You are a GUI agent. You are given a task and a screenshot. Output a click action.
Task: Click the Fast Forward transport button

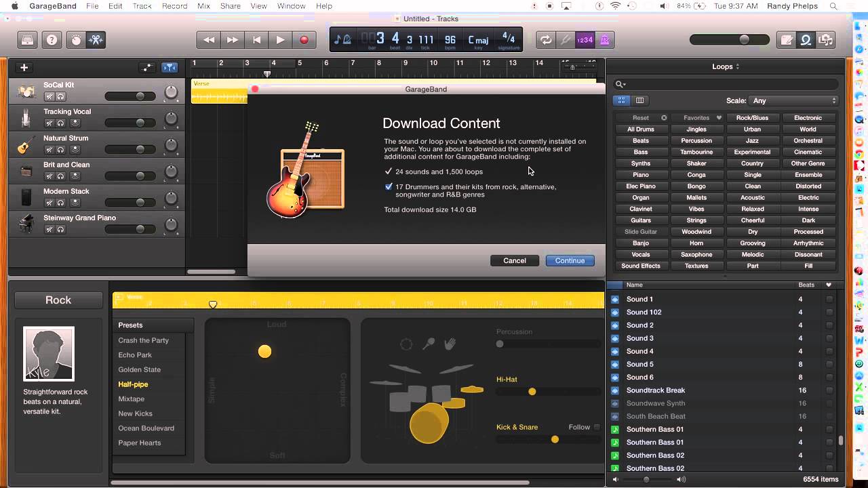233,40
